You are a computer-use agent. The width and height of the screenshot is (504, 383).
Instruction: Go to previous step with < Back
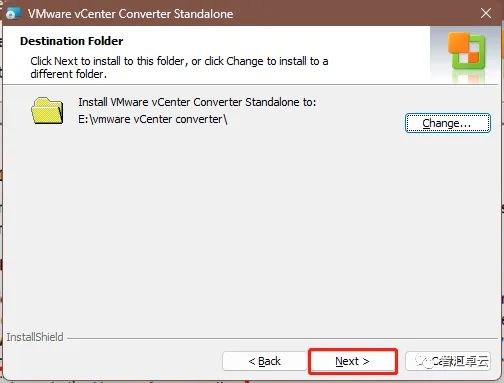pos(265,361)
